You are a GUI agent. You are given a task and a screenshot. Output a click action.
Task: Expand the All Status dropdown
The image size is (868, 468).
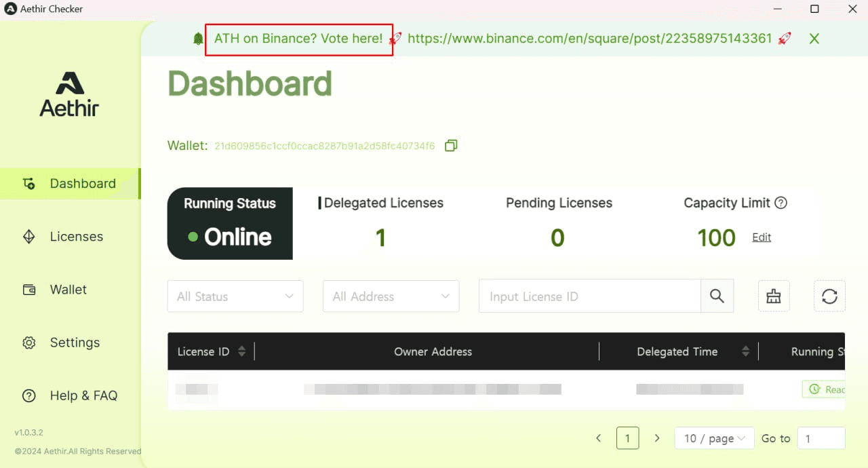[235, 296]
